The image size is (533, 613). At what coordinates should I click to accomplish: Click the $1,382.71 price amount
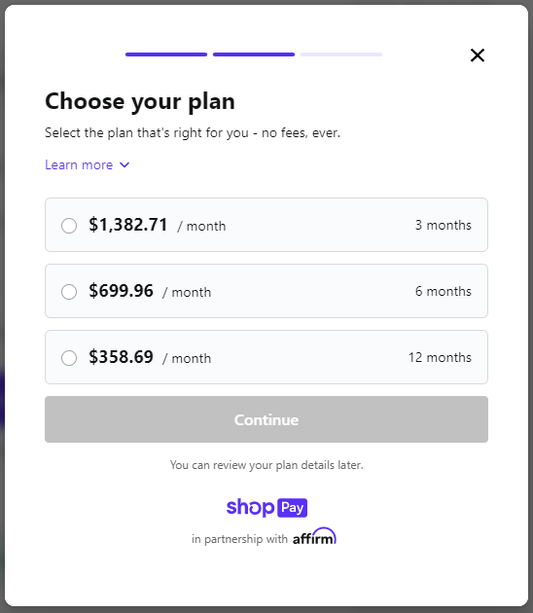click(x=128, y=225)
